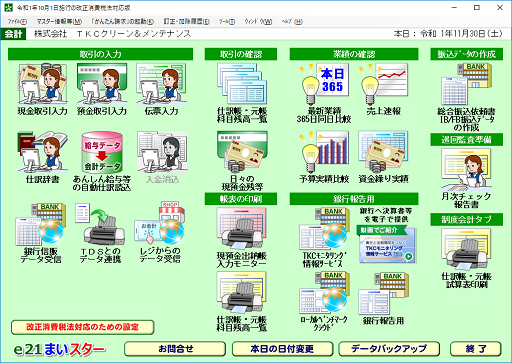Open 仕訳帳・元帳 科目残高一覧 under 帳表の印刷

coord(242,302)
